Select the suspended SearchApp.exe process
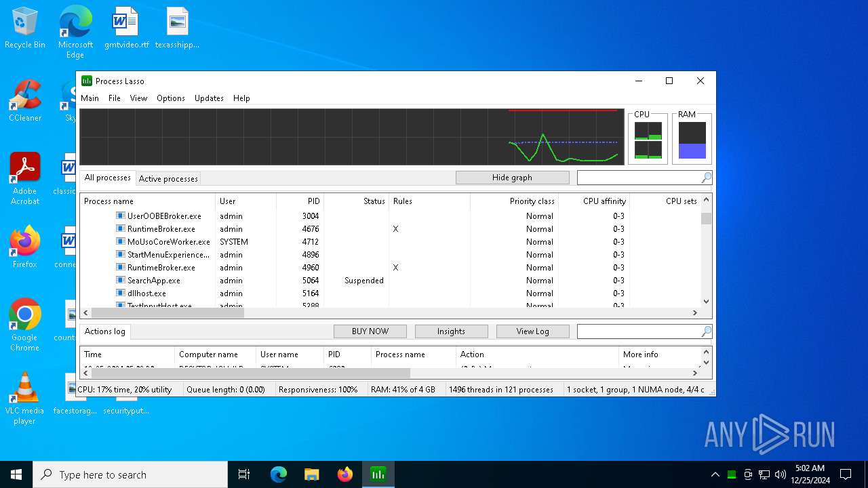Viewport: 868px width, 488px height. [x=391, y=281]
